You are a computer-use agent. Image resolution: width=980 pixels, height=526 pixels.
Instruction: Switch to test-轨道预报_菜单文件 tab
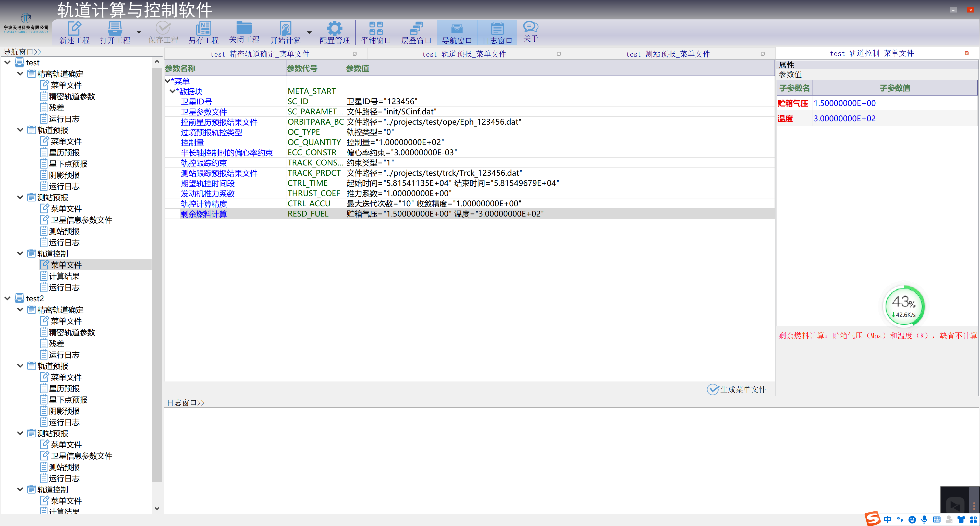[x=464, y=54]
